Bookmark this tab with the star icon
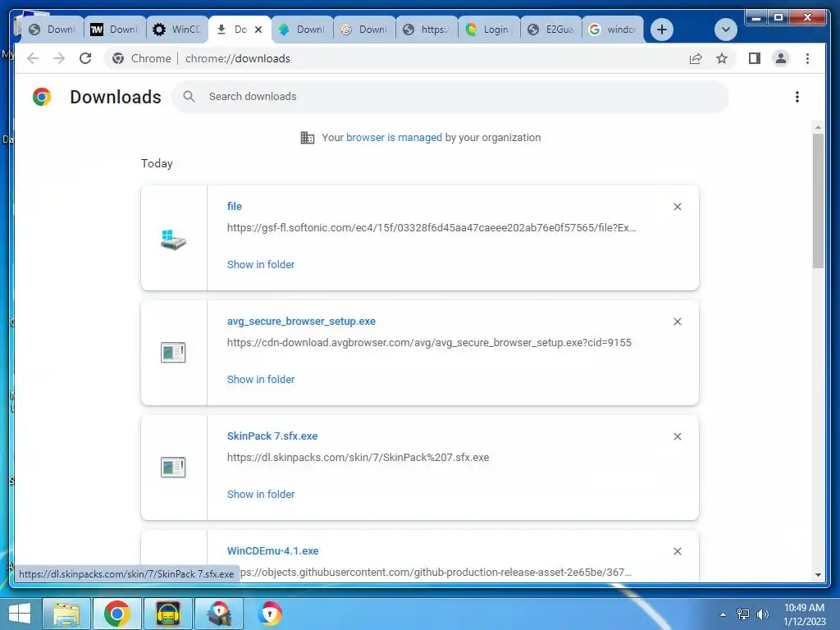This screenshot has height=630, width=840. pyautogui.click(x=722, y=58)
